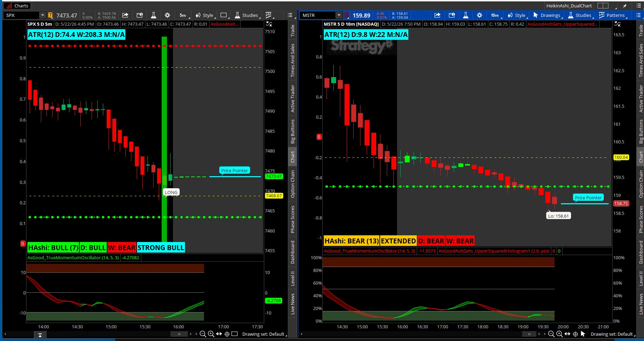644x341 pixels.
Task: Click the red clipboard link icon beside MSTR
Action: 347,15
